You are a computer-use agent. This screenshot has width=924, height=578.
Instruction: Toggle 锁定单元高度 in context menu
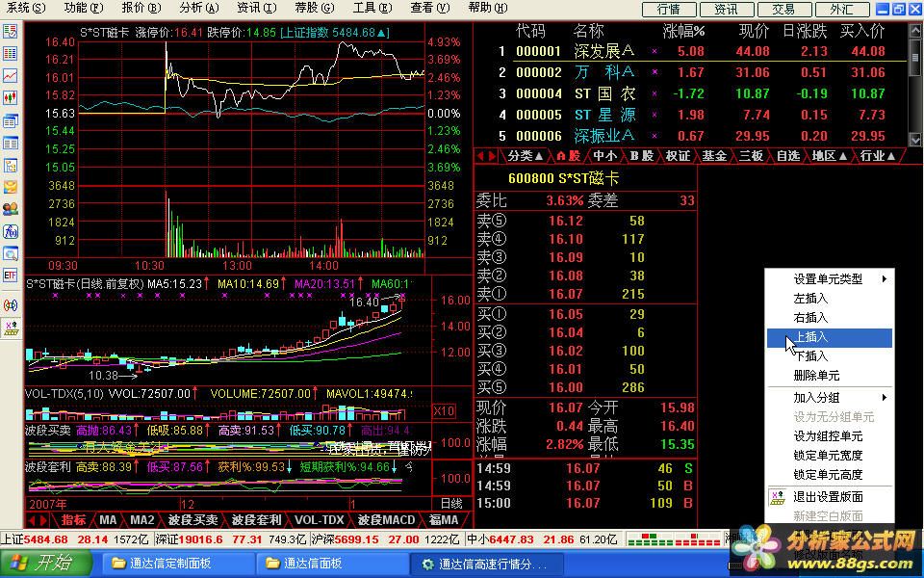point(829,475)
